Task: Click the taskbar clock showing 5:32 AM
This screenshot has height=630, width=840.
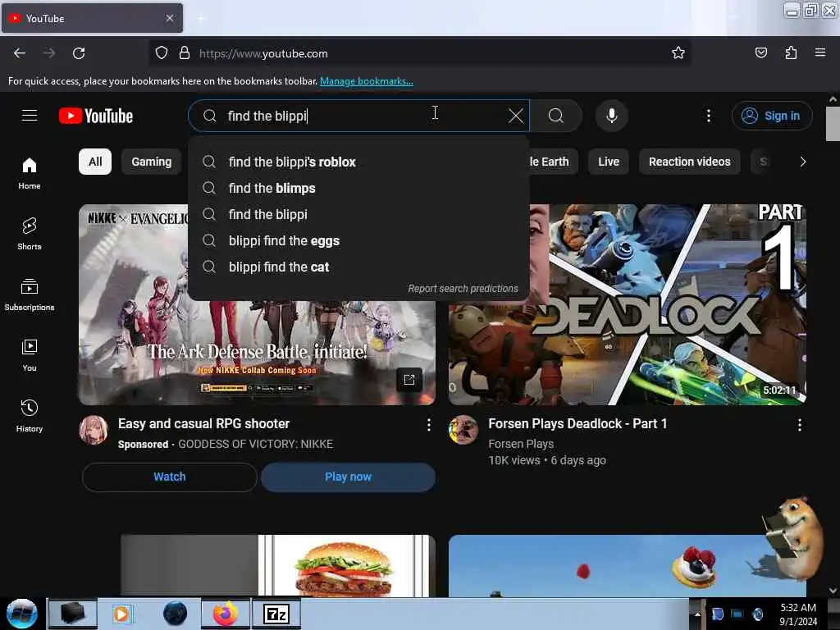Action: [797, 614]
